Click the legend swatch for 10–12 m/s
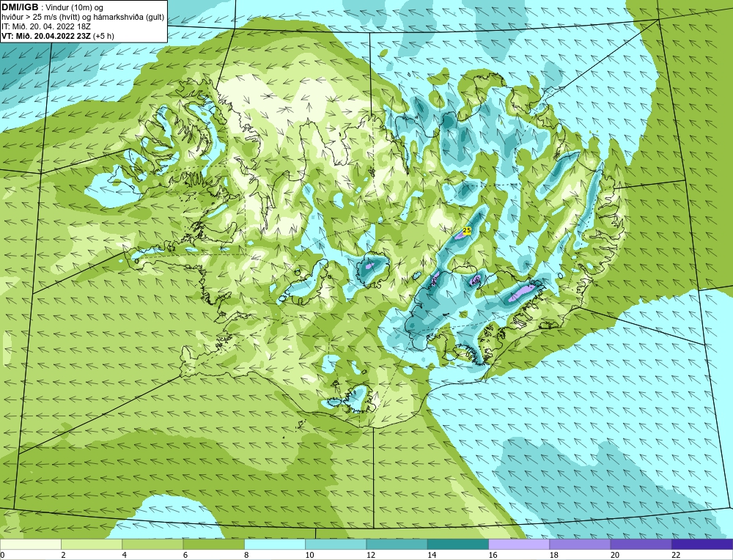 tap(336, 545)
